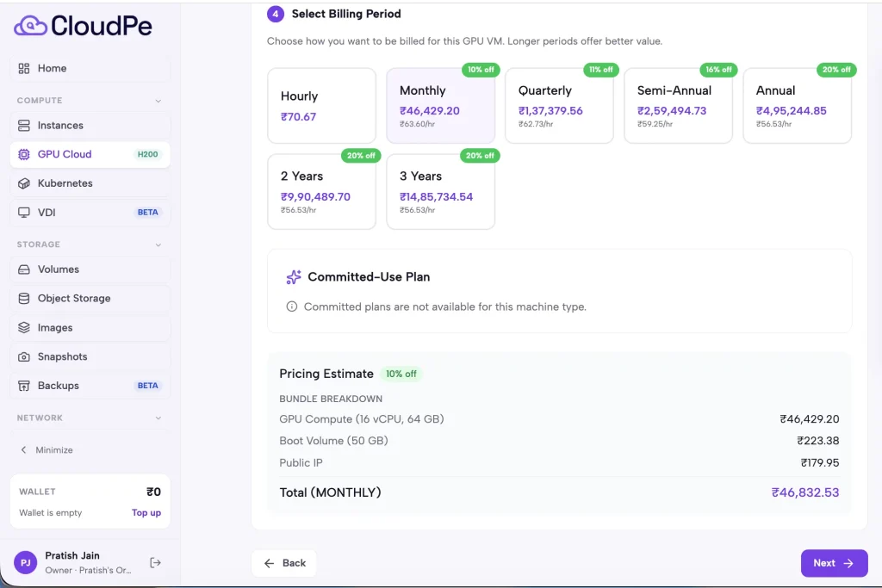Click the Next button

[834, 563]
